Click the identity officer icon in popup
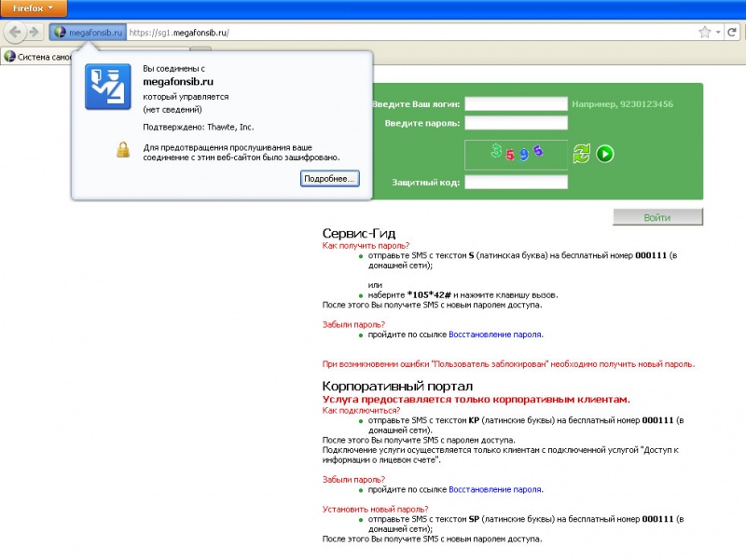Viewport: 746px width, 560px height. coord(108,88)
